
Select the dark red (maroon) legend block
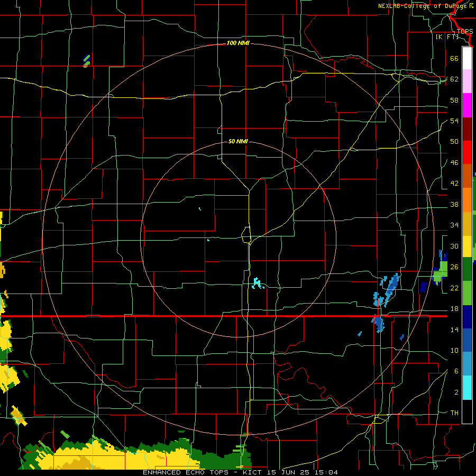click(467, 129)
